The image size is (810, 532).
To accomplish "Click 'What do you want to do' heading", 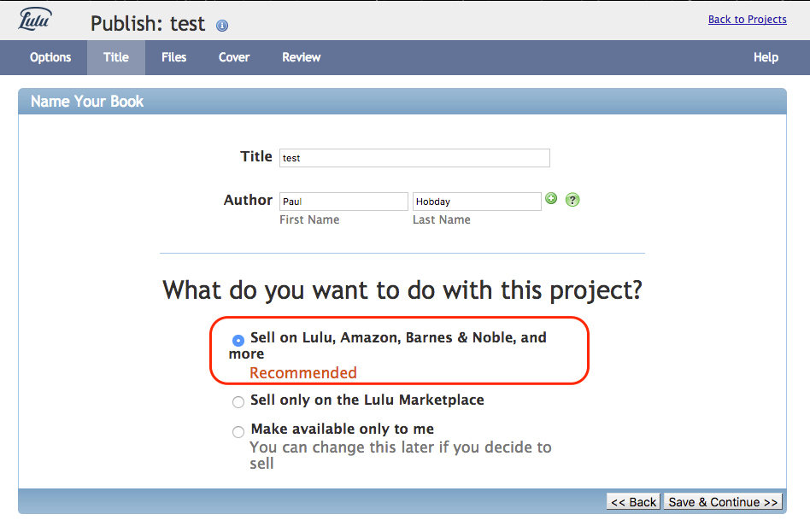I will click(x=402, y=291).
